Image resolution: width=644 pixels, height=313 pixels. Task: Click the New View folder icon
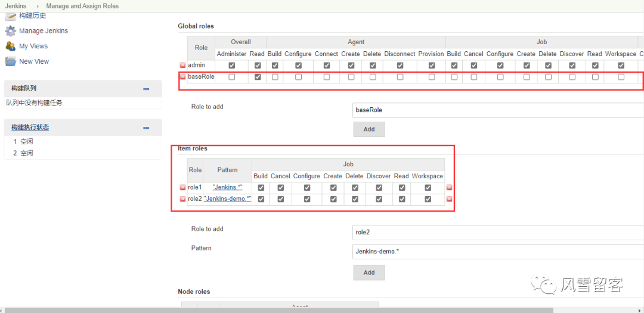[10, 61]
